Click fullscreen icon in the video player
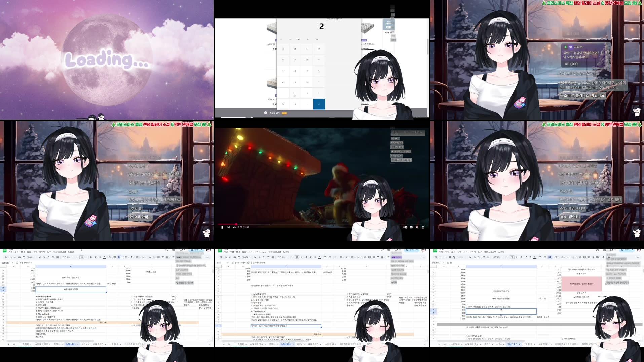 423,227
